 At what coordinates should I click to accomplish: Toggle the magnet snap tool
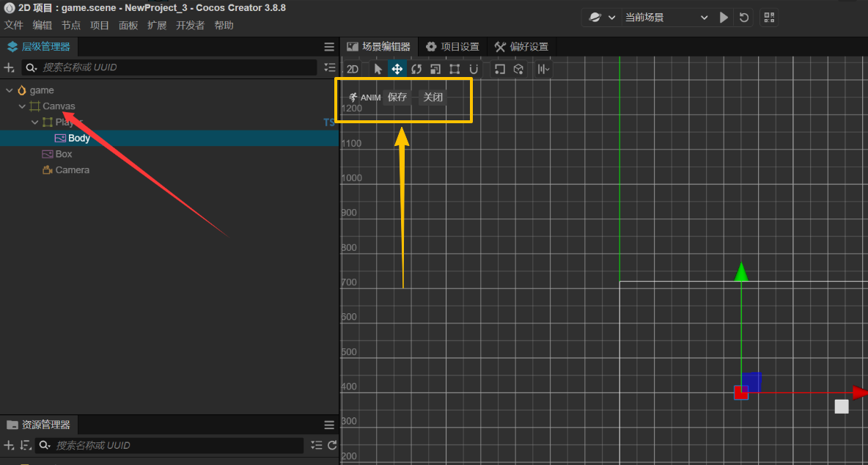[474, 69]
